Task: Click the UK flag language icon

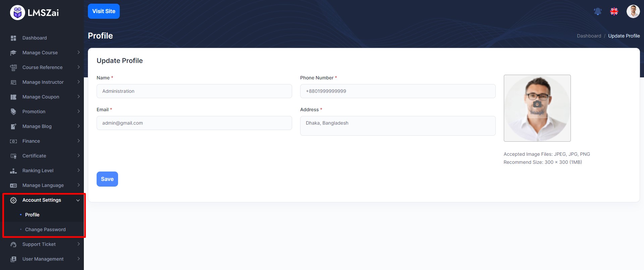Action: pyautogui.click(x=614, y=11)
